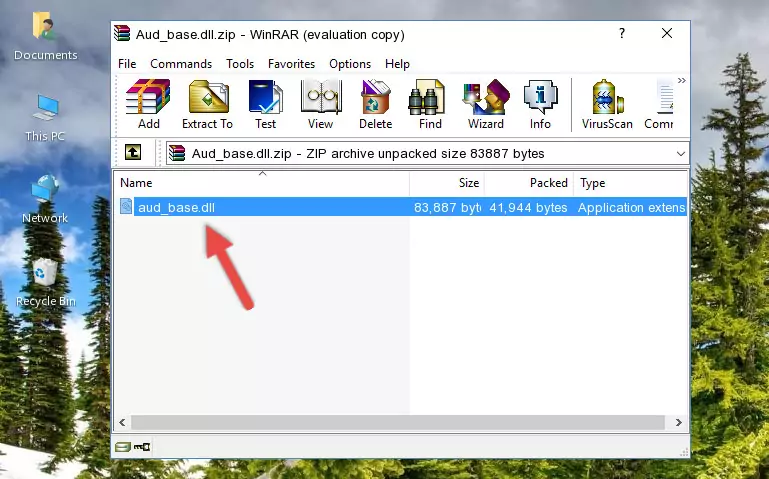
Task: Click the Add toolbar icon
Action: pyautogui.click(x=148, y=104)
